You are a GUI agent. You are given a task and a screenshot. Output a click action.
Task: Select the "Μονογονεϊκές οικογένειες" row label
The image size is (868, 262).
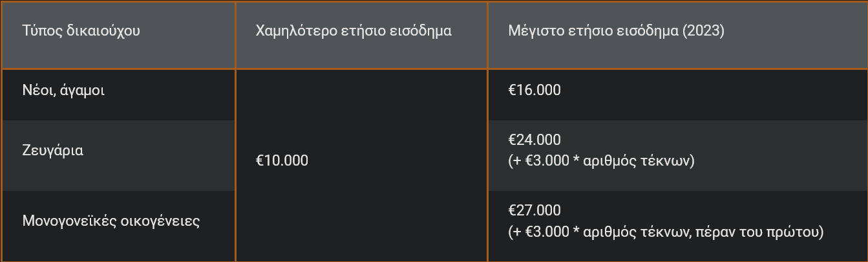tap(111, 221)
